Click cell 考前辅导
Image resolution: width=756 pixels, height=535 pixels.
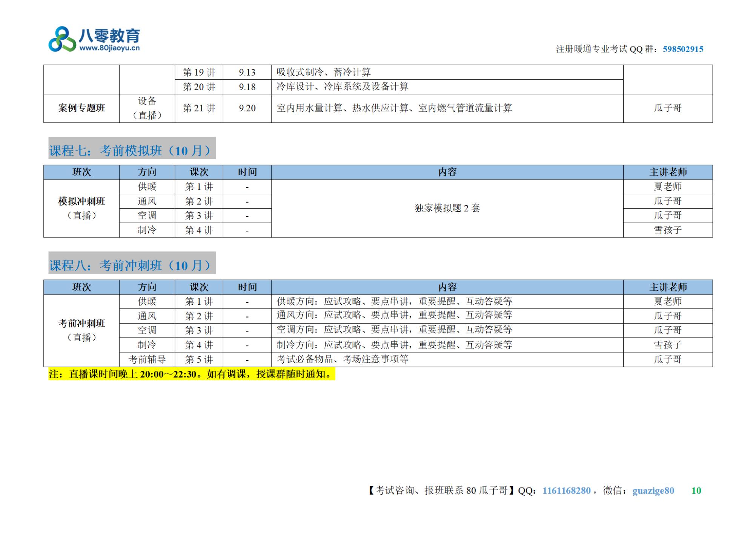click(x=147, y=359)
